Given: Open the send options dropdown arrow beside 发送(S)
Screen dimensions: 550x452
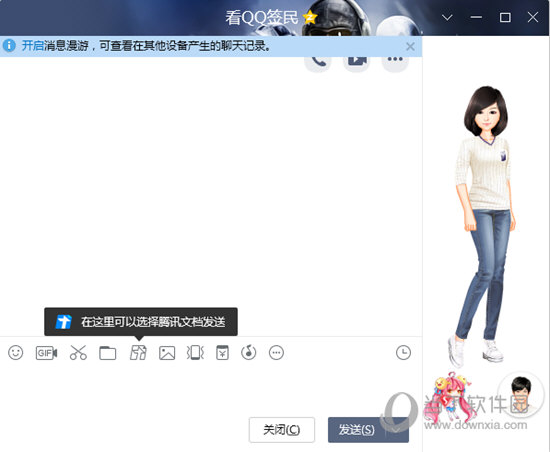Looking at the screenshot, I should point(397,430).
